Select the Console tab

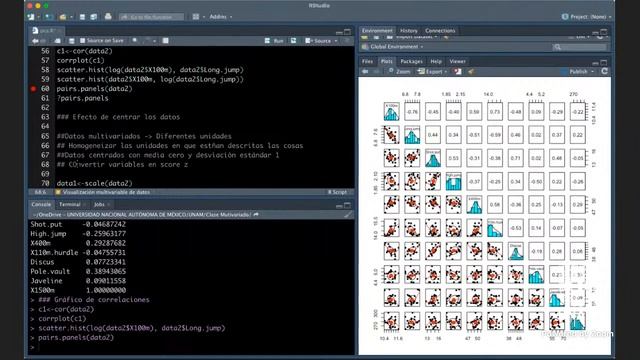pos(41,204)
